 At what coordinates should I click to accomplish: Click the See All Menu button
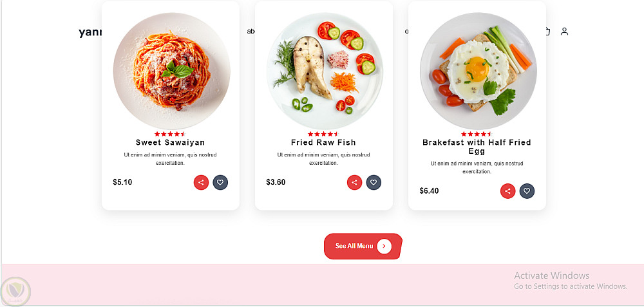tap(363, 247)
